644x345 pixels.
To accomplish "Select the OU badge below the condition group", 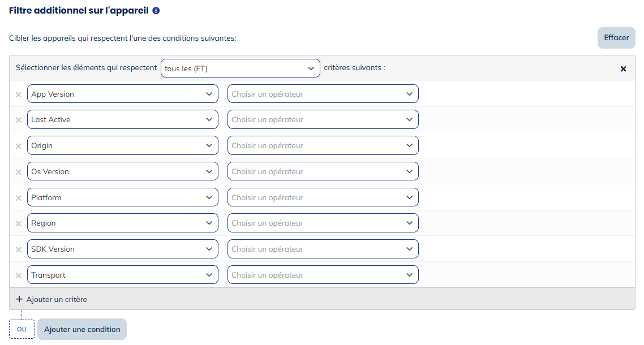I will click(22, 329).
